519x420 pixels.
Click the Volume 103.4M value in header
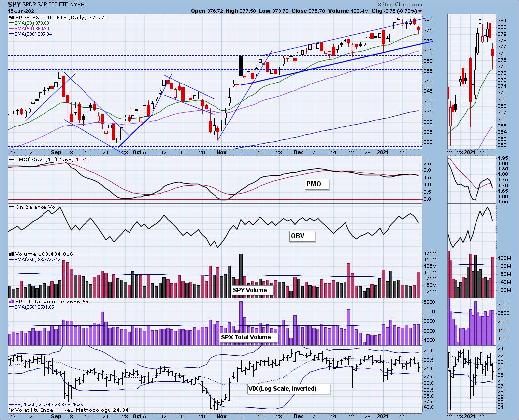coord(348,11)
